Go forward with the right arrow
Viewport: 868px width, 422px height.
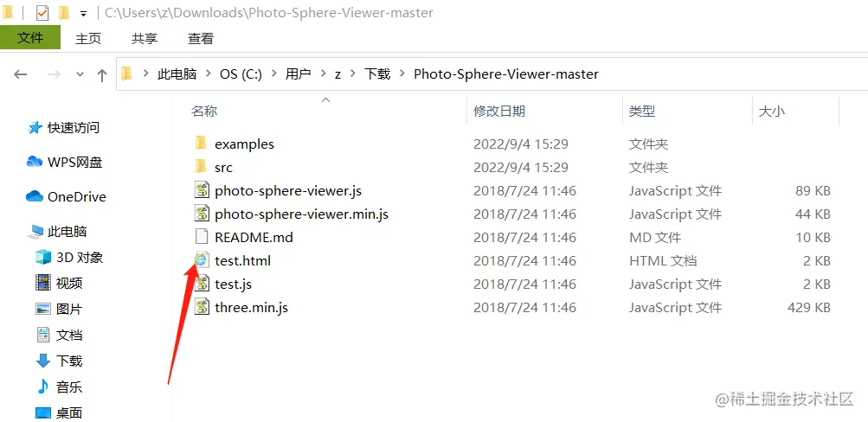[54, 74]
